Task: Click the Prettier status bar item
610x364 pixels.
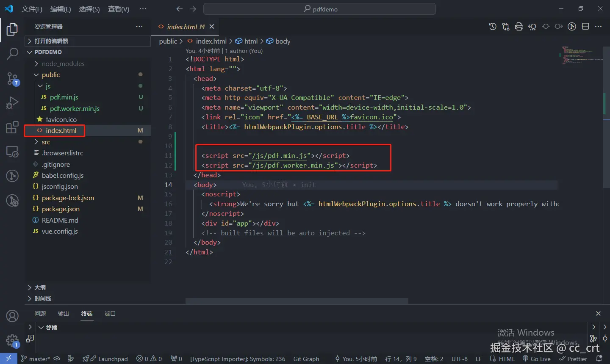Action: tap(573, 359)
